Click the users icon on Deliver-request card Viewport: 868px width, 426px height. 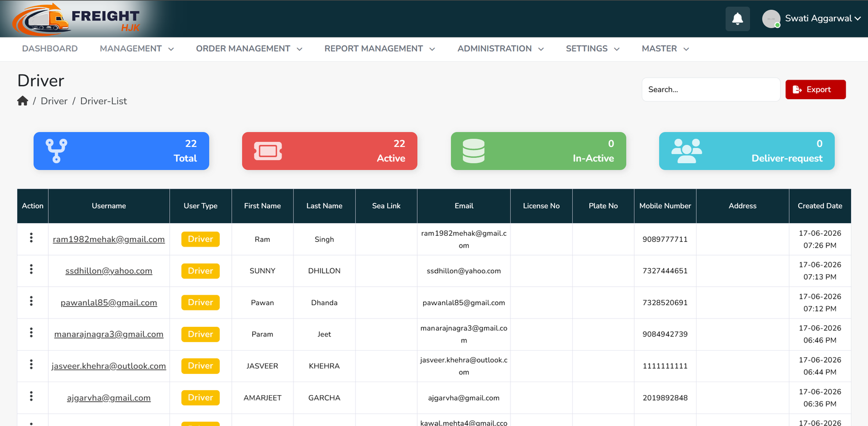pyautogui.click(x=687, y=151)
